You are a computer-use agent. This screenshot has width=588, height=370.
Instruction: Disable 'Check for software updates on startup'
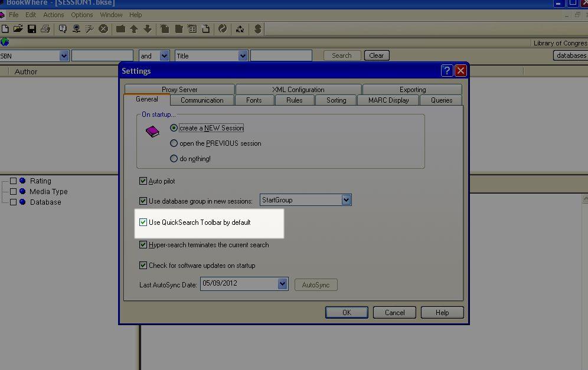coord(143,266)
